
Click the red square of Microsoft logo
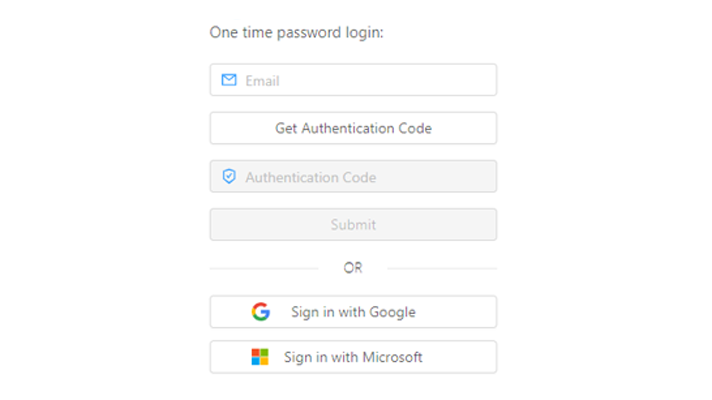point(256,353)
